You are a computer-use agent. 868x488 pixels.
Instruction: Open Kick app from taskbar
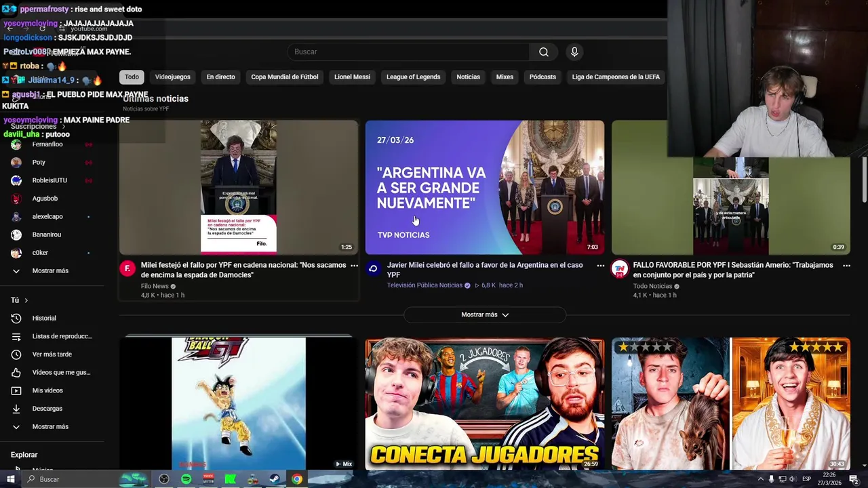pos(231,479)
